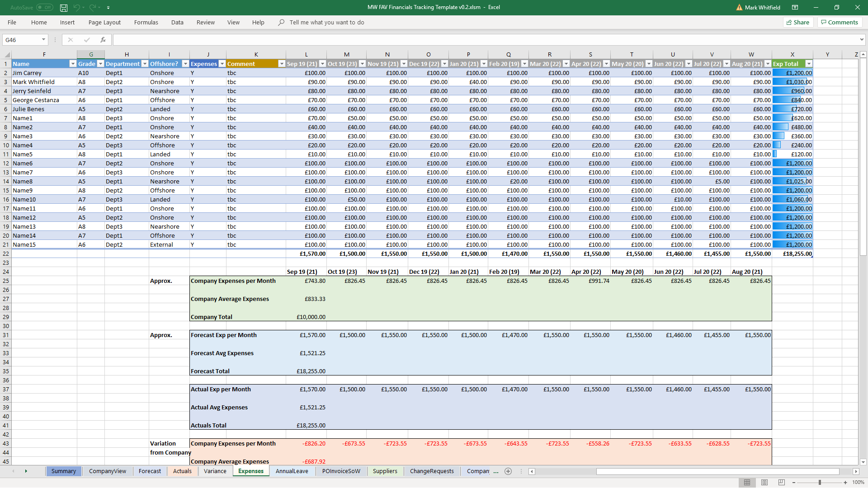Click the new sheet plus icon
This screenshot has height=488, width=868.
point(508,471)
